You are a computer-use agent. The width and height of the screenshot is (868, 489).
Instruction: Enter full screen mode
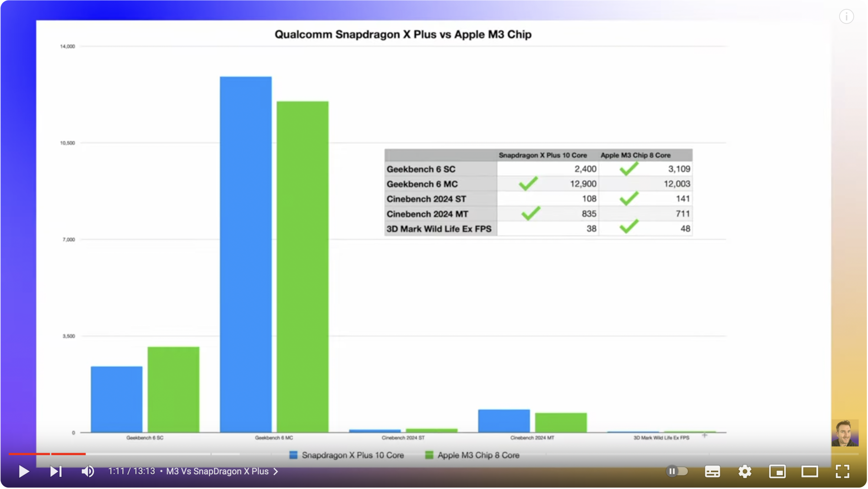pyautogui.click(x=842, y=472)
